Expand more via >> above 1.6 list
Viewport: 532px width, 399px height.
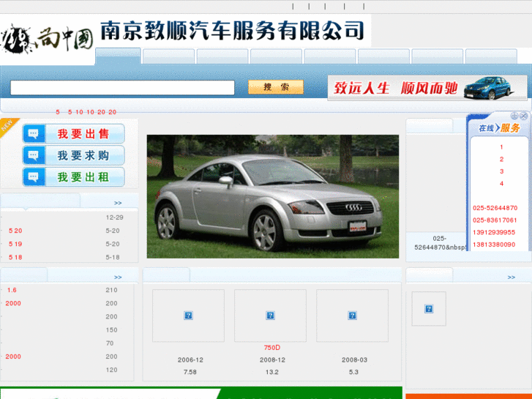tap(118, 277)
